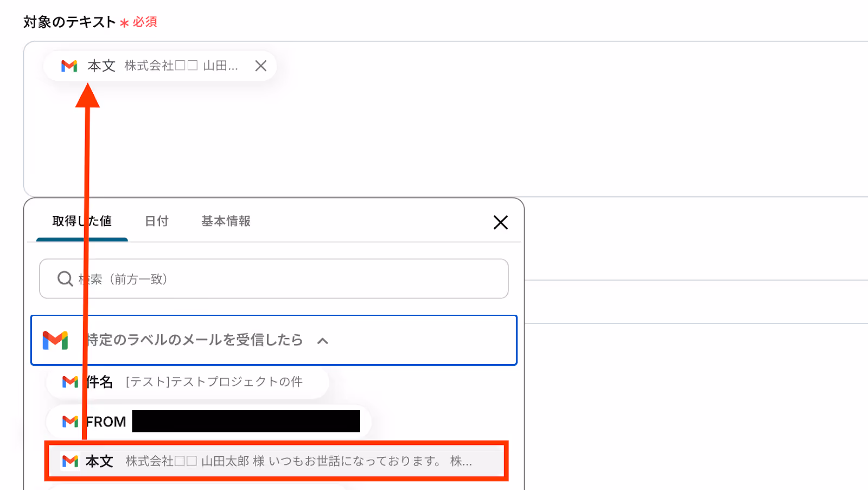Collapse the 特定のラベルのメールを受信したら section

[274, 340]
